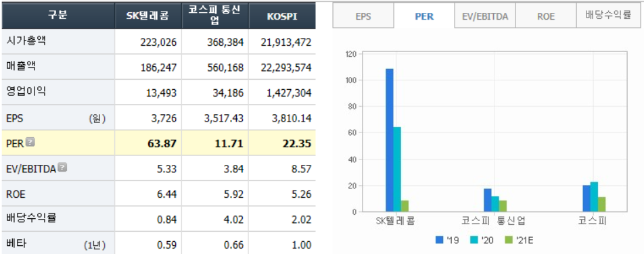
Task: Click the (원) unit label
Action: [x=97, y=119]
